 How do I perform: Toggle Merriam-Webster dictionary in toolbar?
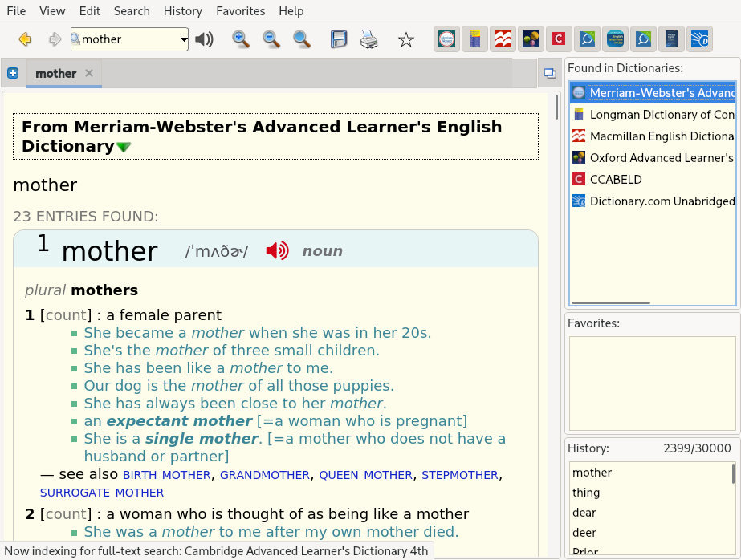(x=446, y=39)
